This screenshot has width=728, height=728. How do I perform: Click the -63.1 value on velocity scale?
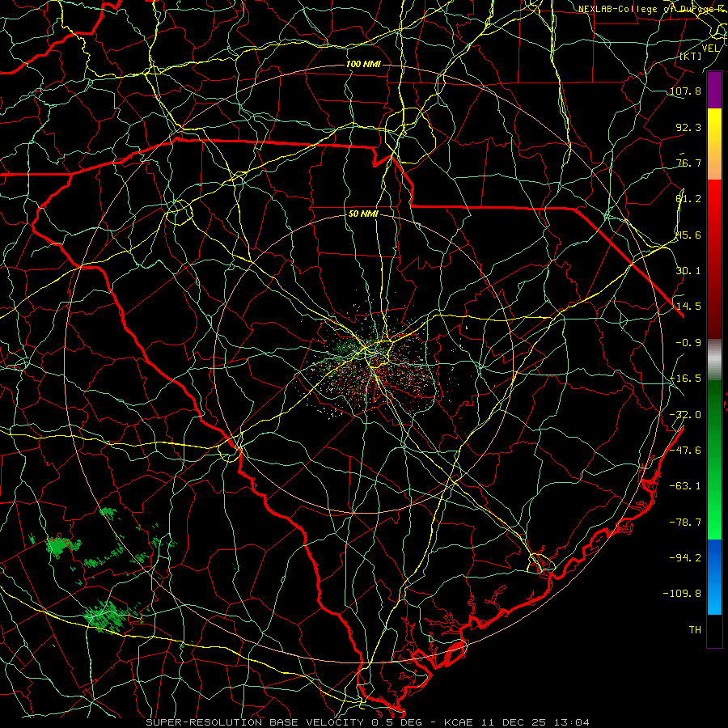[685, 486]
